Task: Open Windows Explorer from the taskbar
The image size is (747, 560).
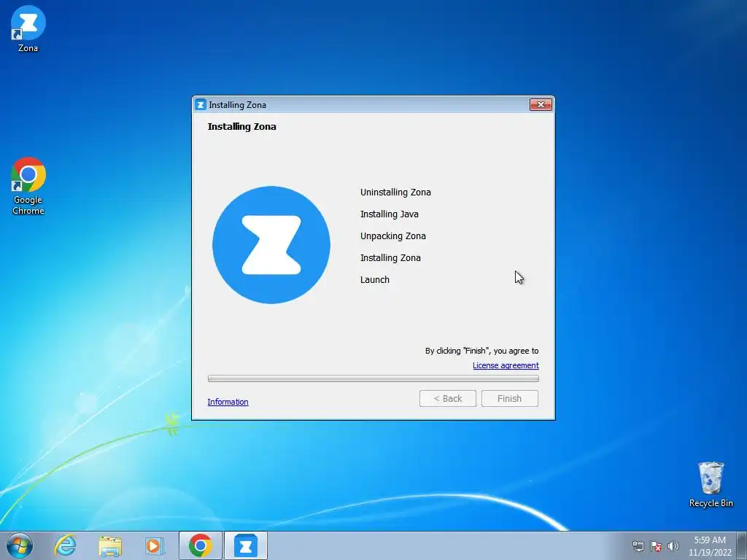Action: (x=110, y=545)
